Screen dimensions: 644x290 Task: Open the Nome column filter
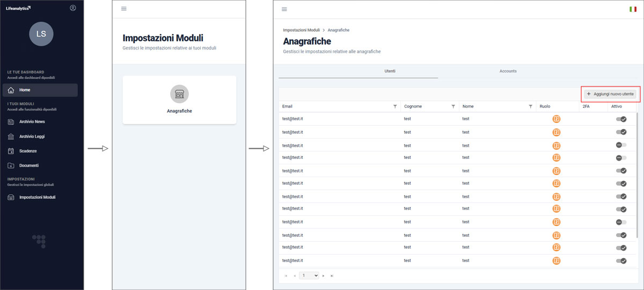click(x=531, y=106)
